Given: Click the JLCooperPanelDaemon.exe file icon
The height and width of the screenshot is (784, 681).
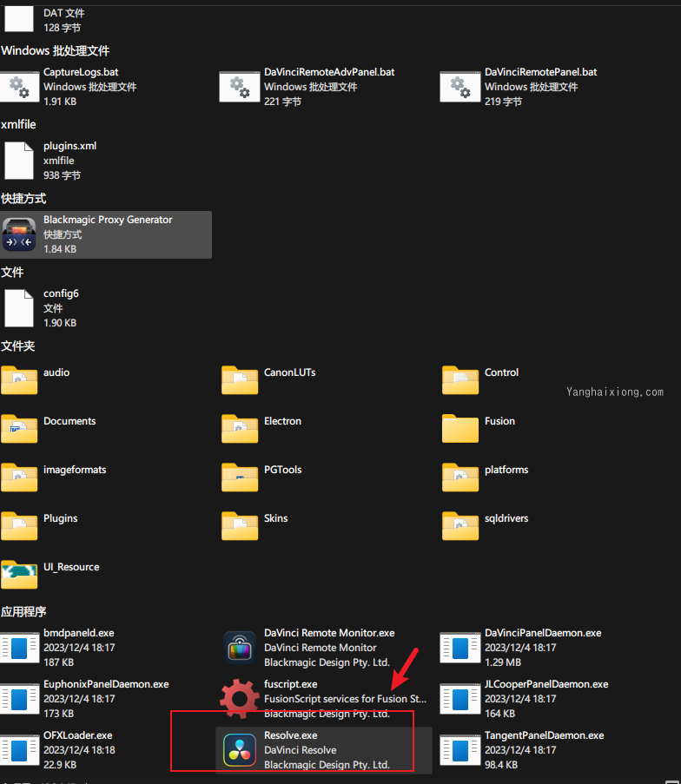Looking at the screenshot, I should click(460, 699).
